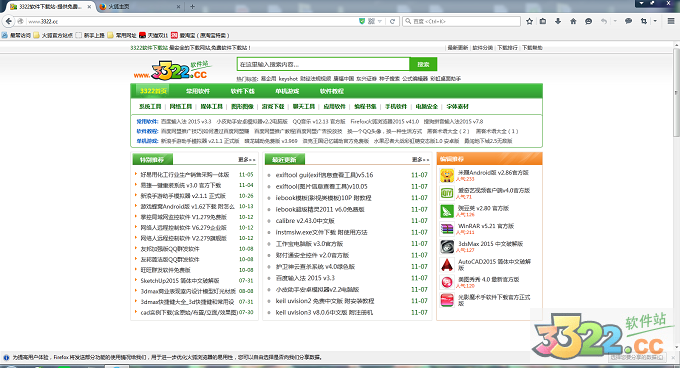Viewport: 680px width, 368px height.
Task: Click More link in special recommendations panel
Action: (246, 160)
